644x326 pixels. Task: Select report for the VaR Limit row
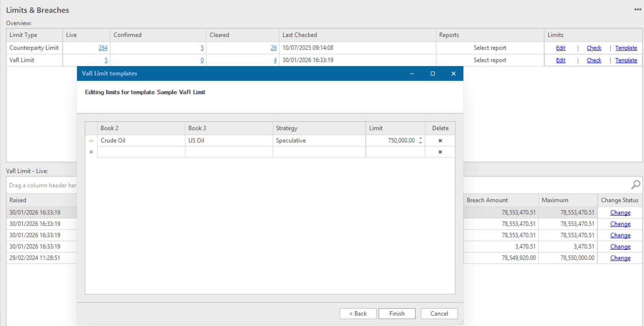(489, 60)
